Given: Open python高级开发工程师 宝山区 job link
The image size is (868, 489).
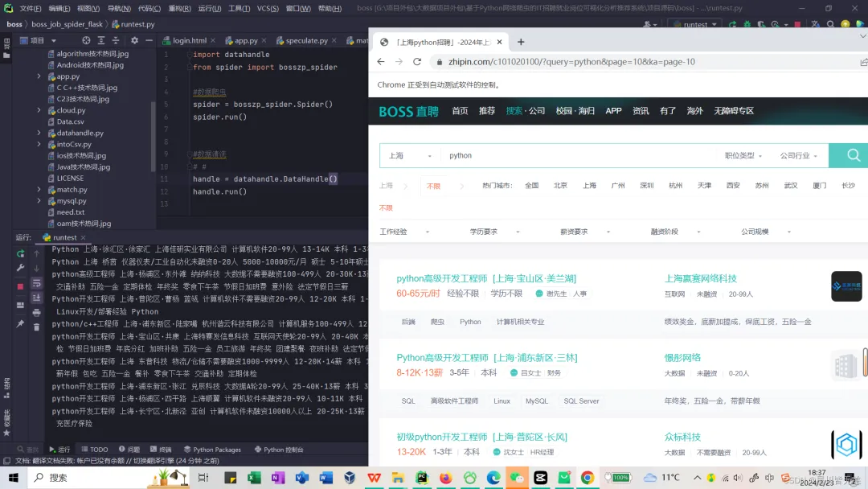Looking at the screenshot, I should 486,278.
